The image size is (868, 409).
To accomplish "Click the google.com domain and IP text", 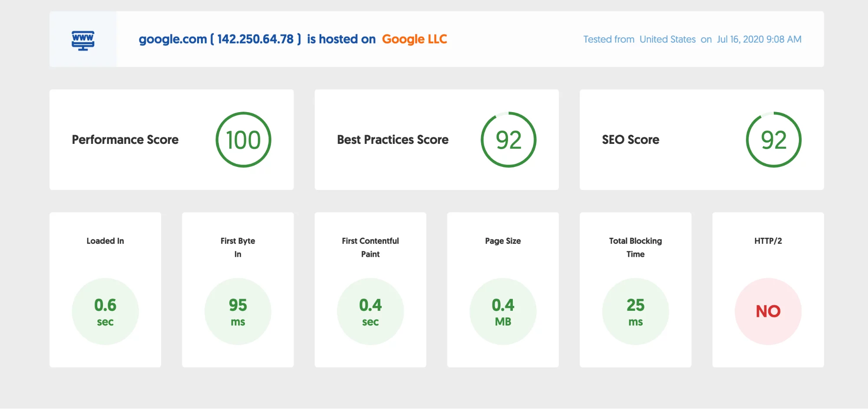I will [220, 39].
